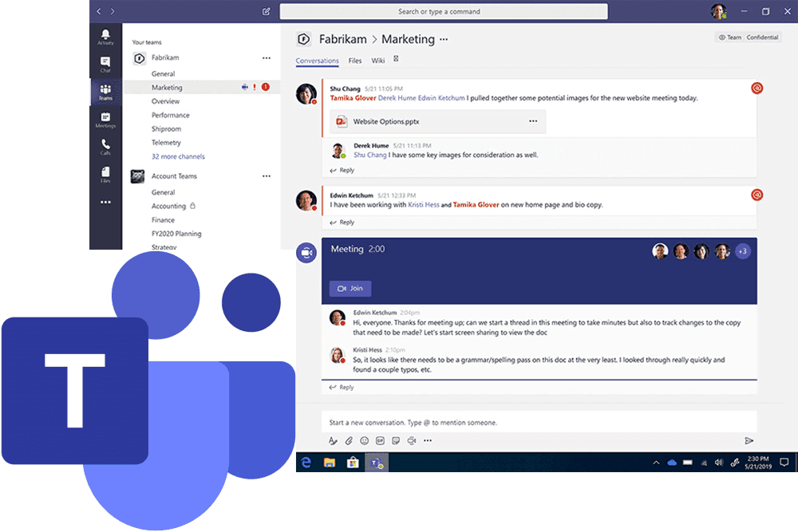Click the Search or type a command box

pyautogui.click(x=443, y=11)
